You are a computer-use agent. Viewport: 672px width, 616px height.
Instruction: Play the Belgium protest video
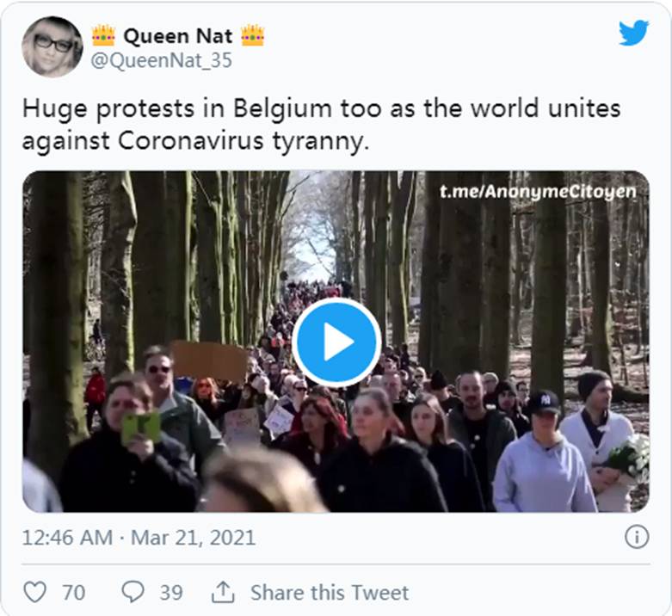336,342
